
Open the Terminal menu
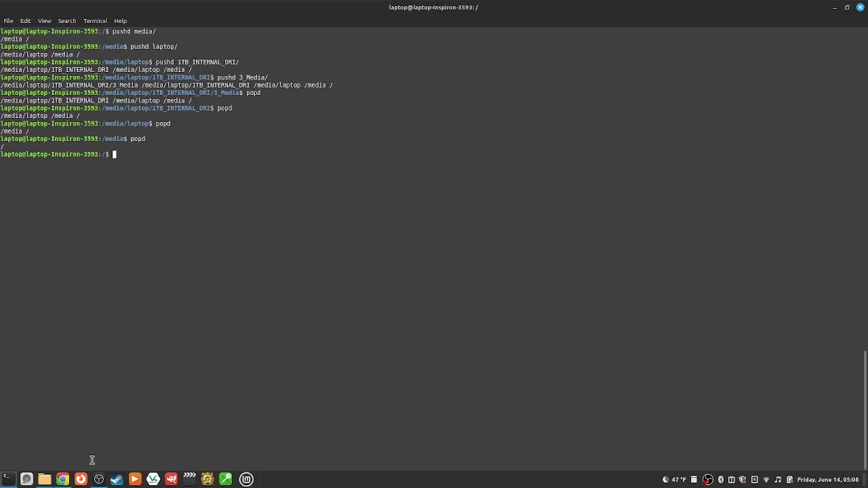pos(95,20)
